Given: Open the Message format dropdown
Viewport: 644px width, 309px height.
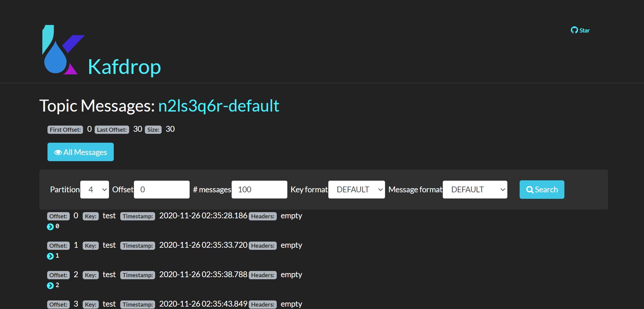Looking at the screenshot, I should (475, 190).
